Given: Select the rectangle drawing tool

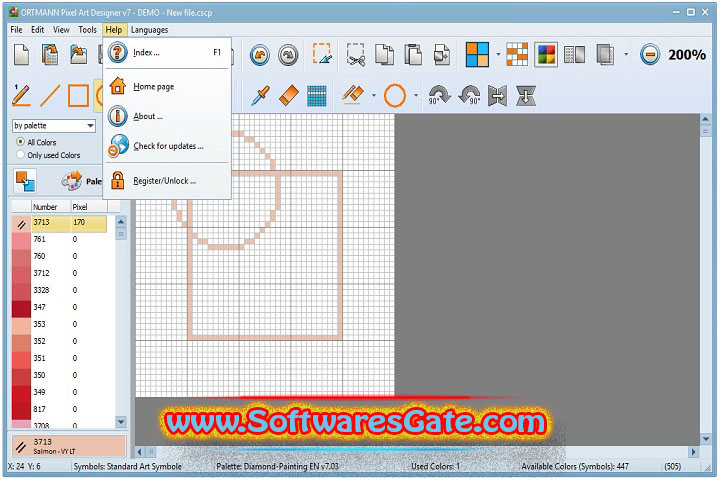Looking at the screenshot, I should tap(79, 96).
